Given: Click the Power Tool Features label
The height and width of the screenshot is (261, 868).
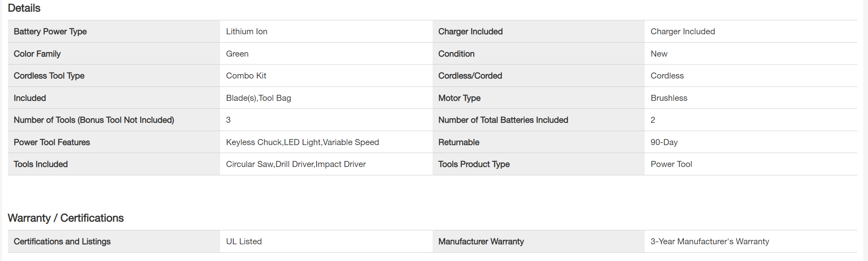Looking at the screenshot, I should 52,142.
